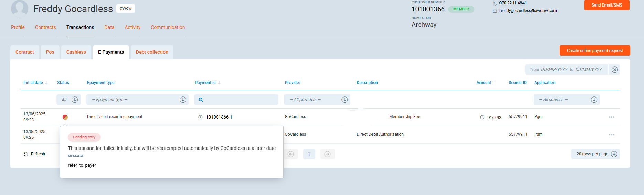Clear the date range filter

[614, 70]
